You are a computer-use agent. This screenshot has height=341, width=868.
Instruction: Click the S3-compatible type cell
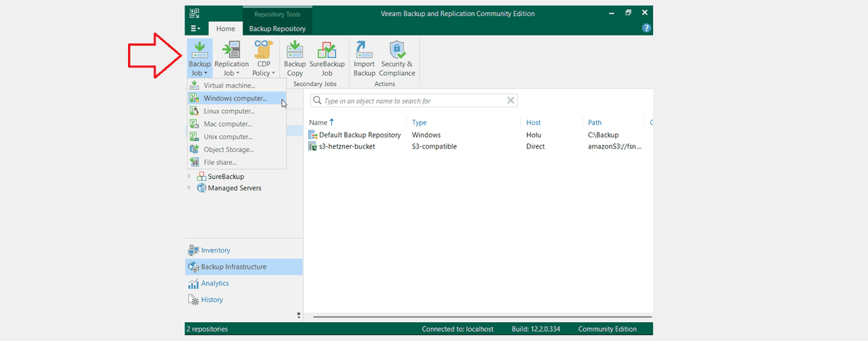[434, 146]
